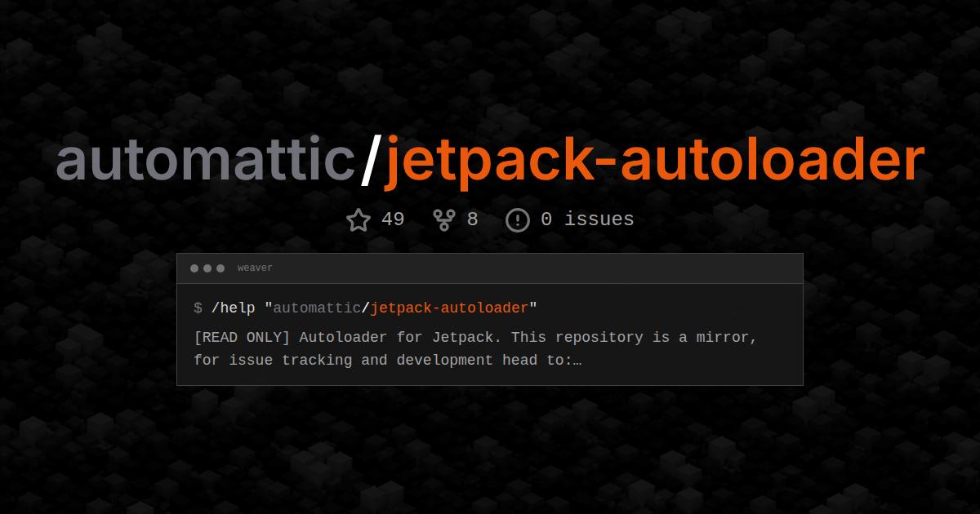Toggle the star count for the repository
The height and width of the screenshot is (514, 980).
[x=392, y=219]
